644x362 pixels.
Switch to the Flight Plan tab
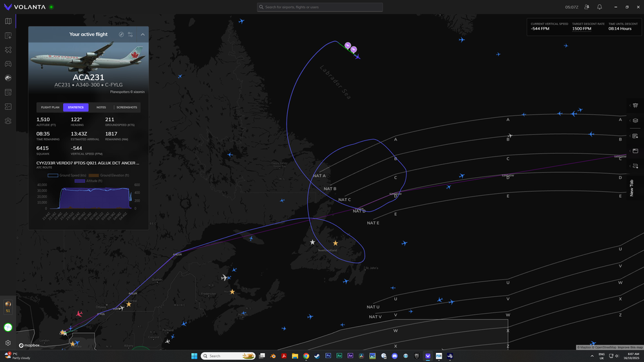coord(50,107)
